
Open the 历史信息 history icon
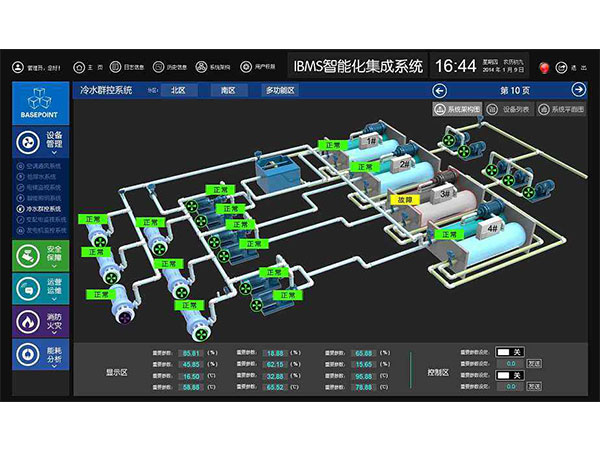158,67
